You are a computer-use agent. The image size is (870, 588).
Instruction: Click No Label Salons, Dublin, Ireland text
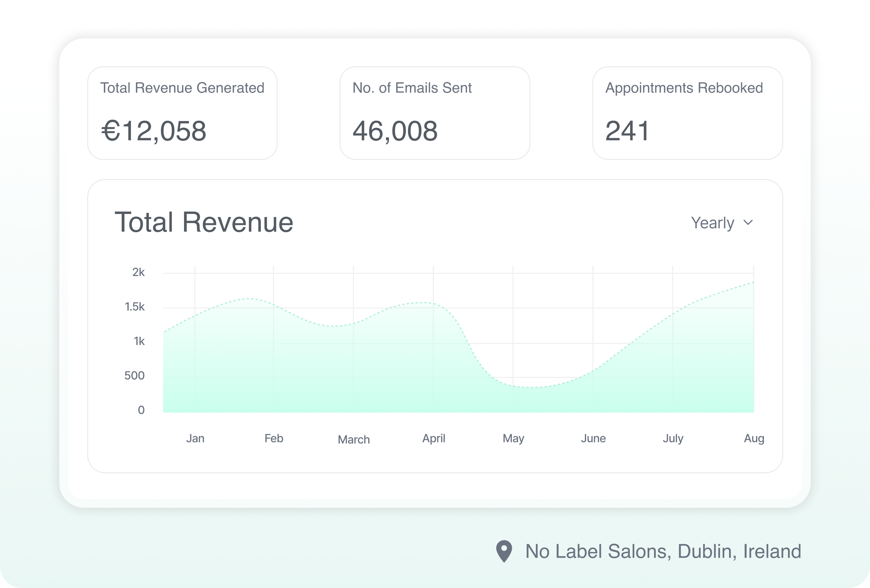click(x=663, y=551)
